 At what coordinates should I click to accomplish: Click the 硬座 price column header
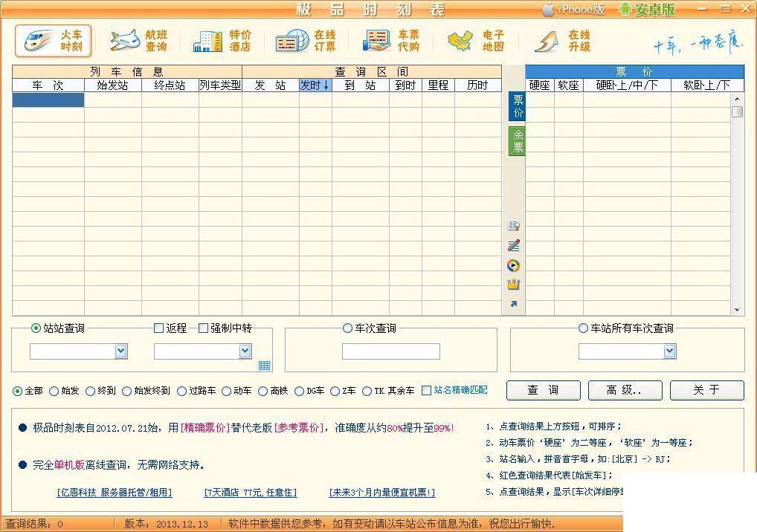coord(540,85)
